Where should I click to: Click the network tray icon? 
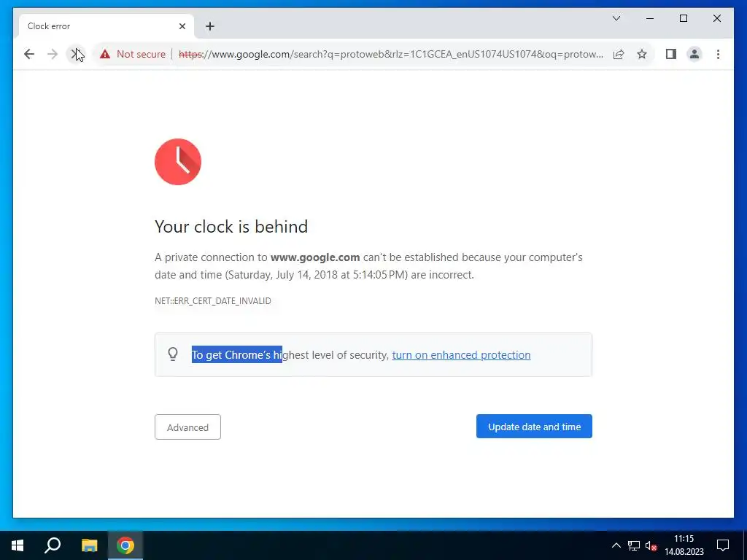(x=634, y=545)
